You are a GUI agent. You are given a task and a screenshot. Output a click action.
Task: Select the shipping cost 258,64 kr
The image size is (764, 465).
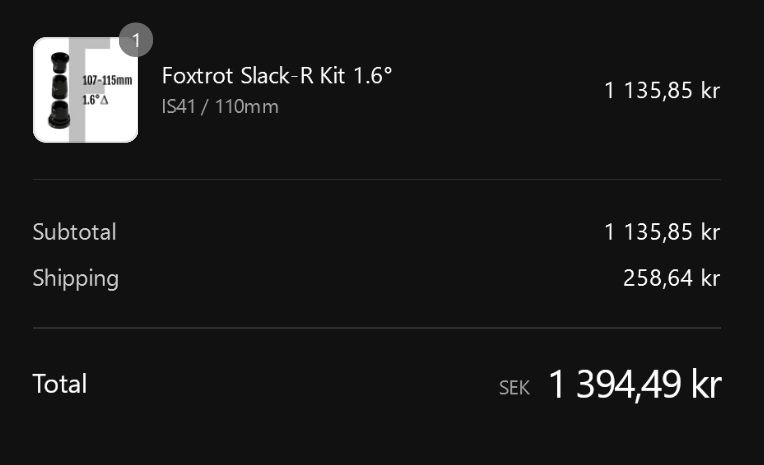(671, 278)
